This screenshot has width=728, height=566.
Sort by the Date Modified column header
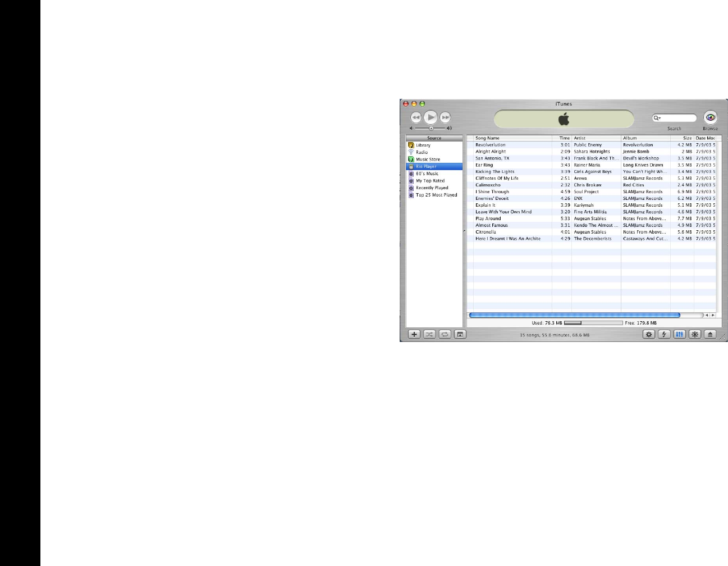705,138
